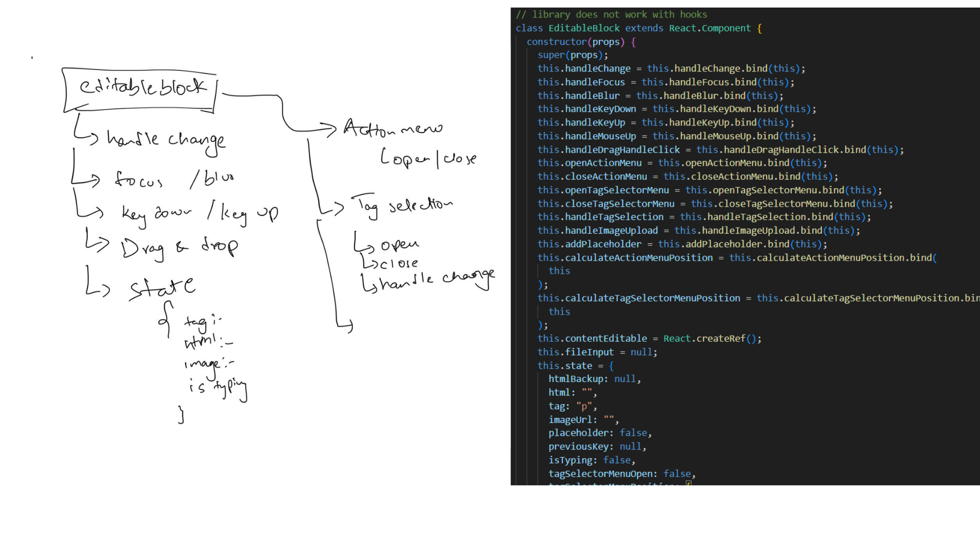Viewport: 980px width, 551px height.
Task: Click the 'this.fileInput = null' line
Action: pos(597,353)
